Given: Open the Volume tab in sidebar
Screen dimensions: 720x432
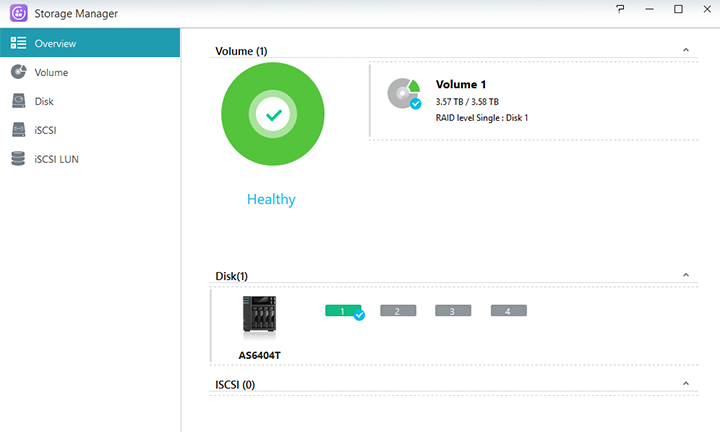Looking at the screenshot, I should pyautogui.click(x=51, y=72).
